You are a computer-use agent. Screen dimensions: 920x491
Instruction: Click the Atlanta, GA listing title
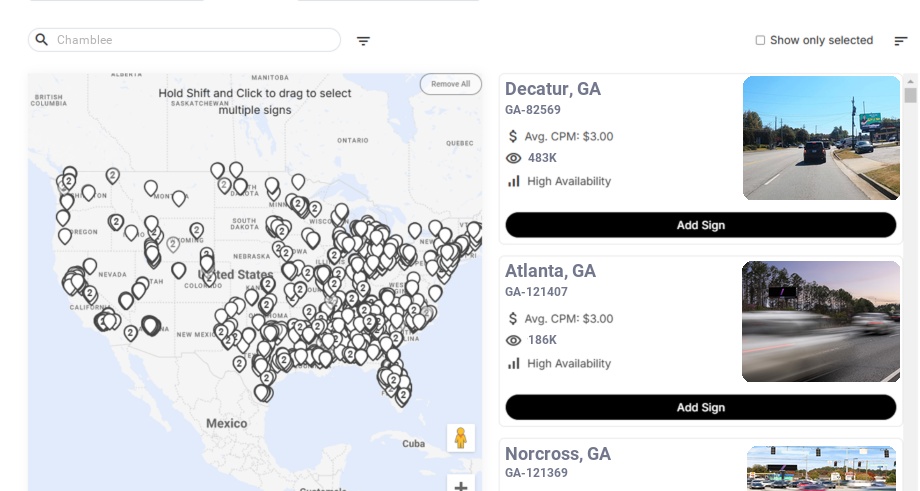[550, 271]
